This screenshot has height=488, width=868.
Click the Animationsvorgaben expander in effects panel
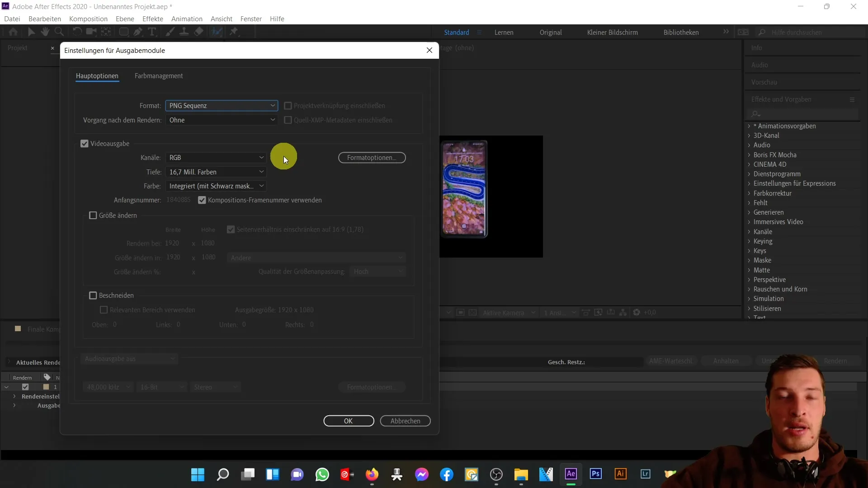click(750, 126)
